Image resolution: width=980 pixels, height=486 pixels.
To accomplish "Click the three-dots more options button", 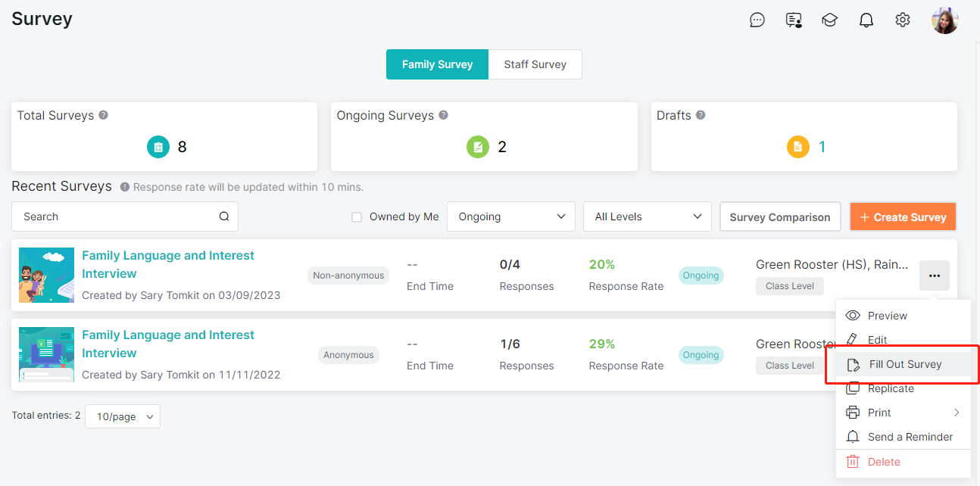I will click(x=935, y=276).
